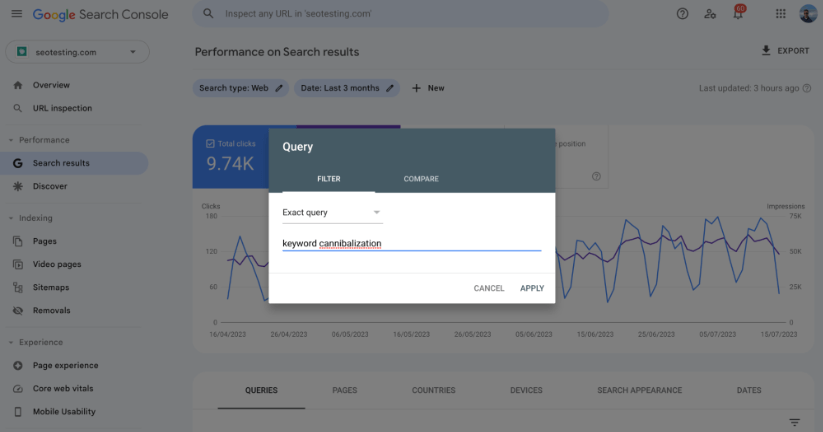823x432 pixels.
Task: Toggle the Total clicks checkbox
Action: (x=210, y=143)
